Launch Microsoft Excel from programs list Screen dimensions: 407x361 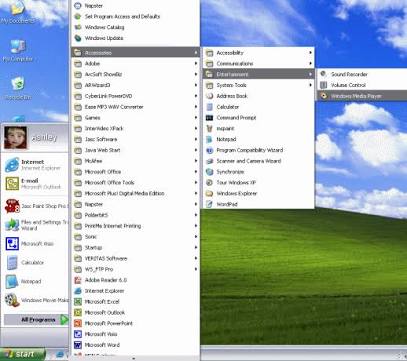coord(135,302)
